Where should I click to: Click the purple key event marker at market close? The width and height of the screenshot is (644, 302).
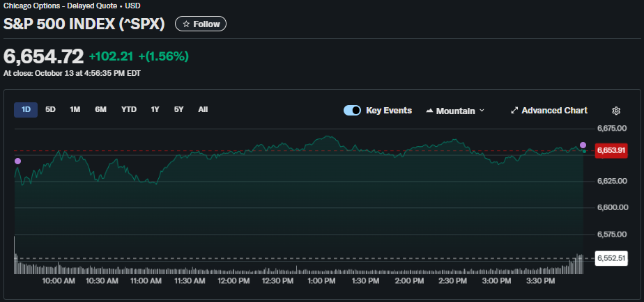583,145
